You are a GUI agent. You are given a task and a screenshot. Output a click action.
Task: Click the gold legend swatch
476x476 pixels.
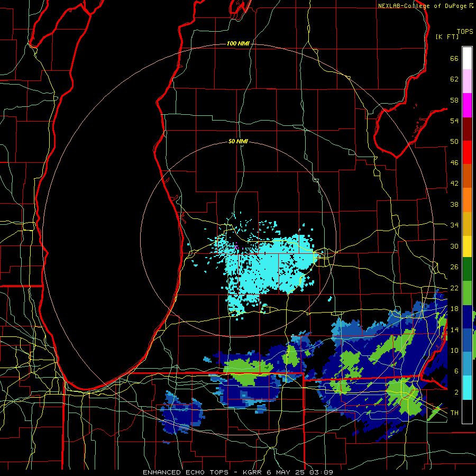tap(467, 224)
